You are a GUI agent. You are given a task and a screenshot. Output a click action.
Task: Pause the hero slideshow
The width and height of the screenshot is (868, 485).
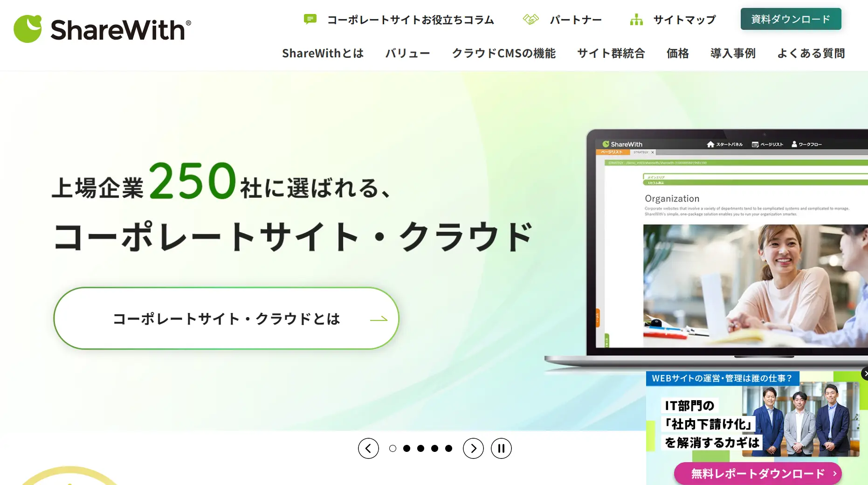click(x=501, y=449)
